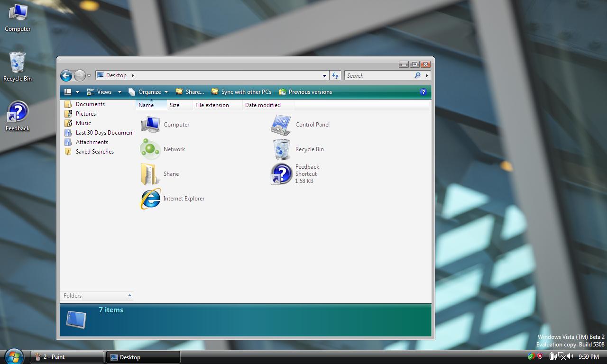Select the Computer icon in Explorer
The width and height of the screenshot is (607, 364).
click(x=151, y=125)
